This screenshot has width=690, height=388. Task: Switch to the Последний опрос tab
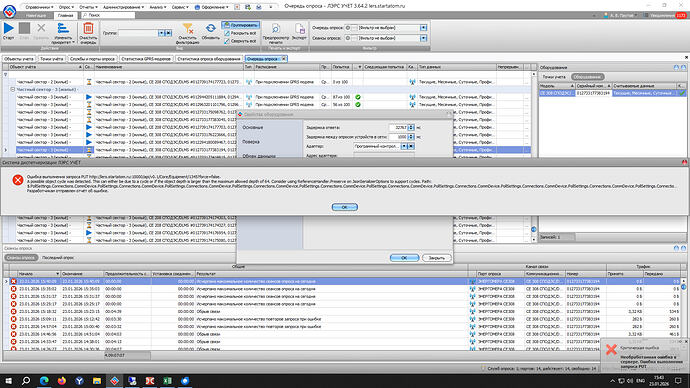coord(58,258)
